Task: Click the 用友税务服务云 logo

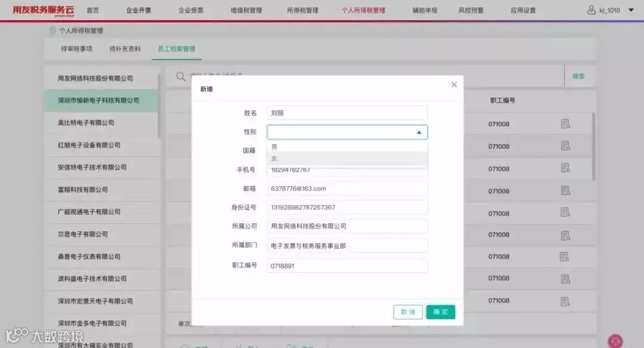Action: (x=43, y=10)
